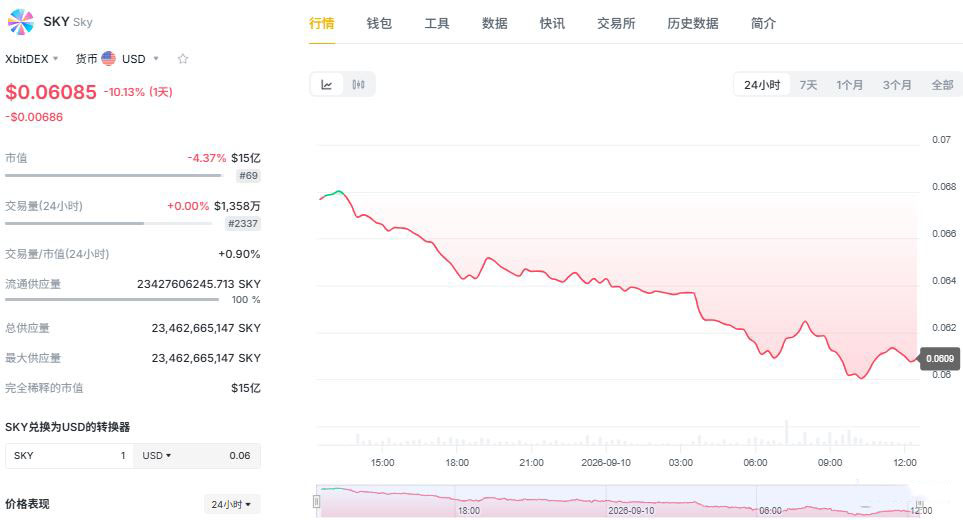Screen dimensions: 963x520
Task: Click the volume rank #2337 badge
Action: [243, 223]
